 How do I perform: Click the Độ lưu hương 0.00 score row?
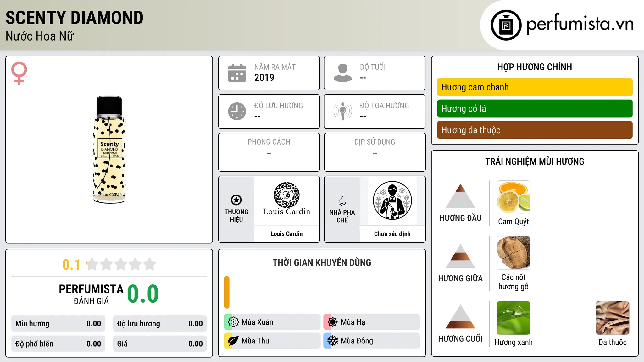(160, 324)
